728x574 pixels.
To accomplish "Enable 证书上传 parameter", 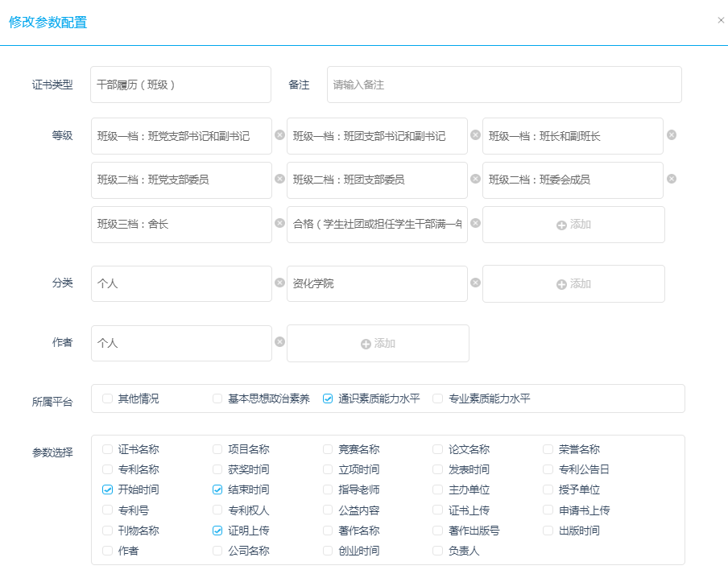I will tap(438, 510).
